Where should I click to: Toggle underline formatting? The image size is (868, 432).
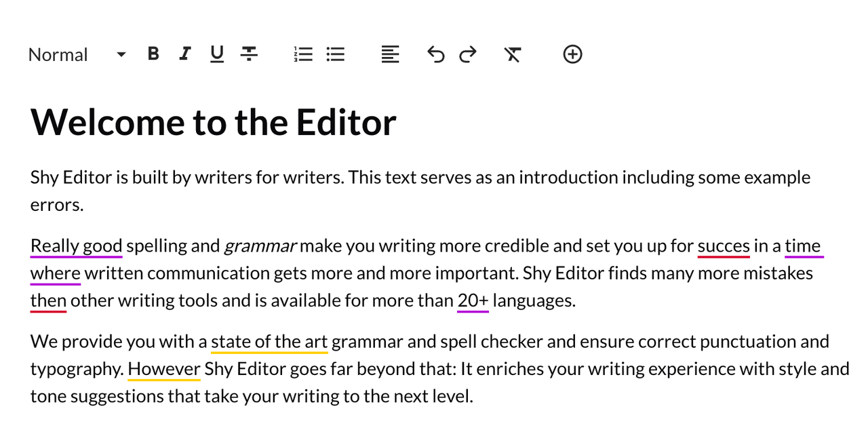pyautogui.click(x=217, y=54)
